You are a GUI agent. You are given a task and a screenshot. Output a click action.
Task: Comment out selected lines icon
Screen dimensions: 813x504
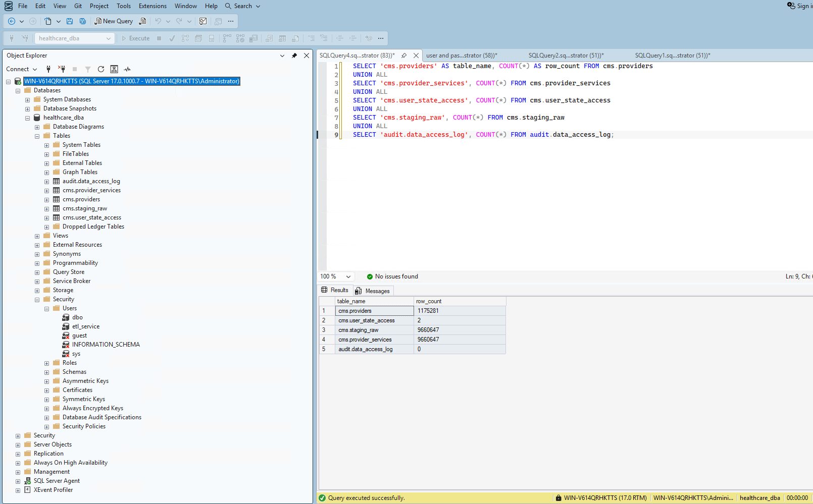pyautogui.click(x=311, y=38)
